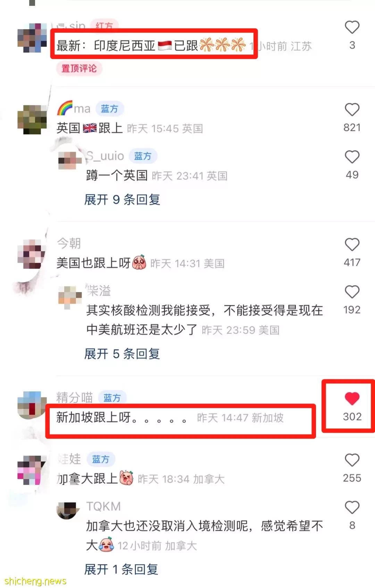Tap the username '柴溢'

pos(99,291)
